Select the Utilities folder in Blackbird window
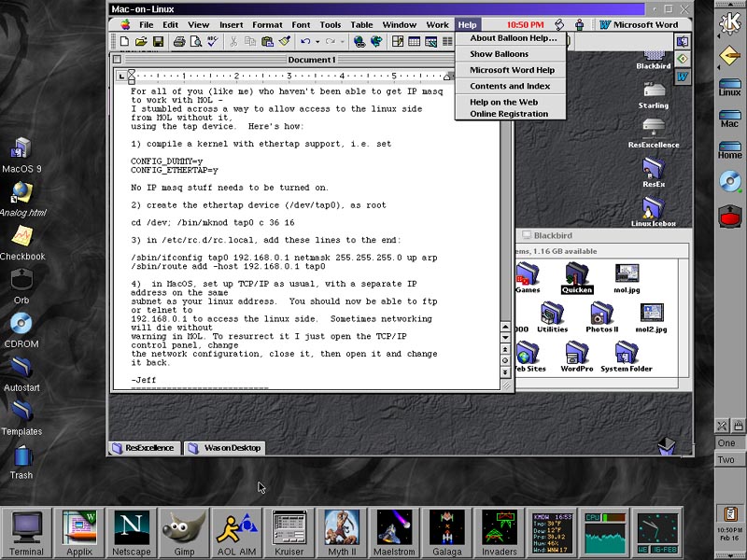Viewport: 747px width, 560px height. tap(552, 317)
